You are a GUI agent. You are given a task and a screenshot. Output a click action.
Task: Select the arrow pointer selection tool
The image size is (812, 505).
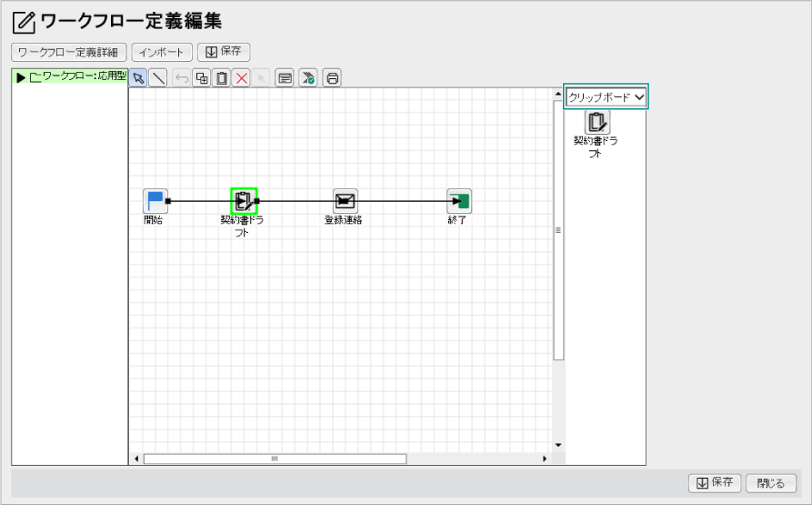138,78
